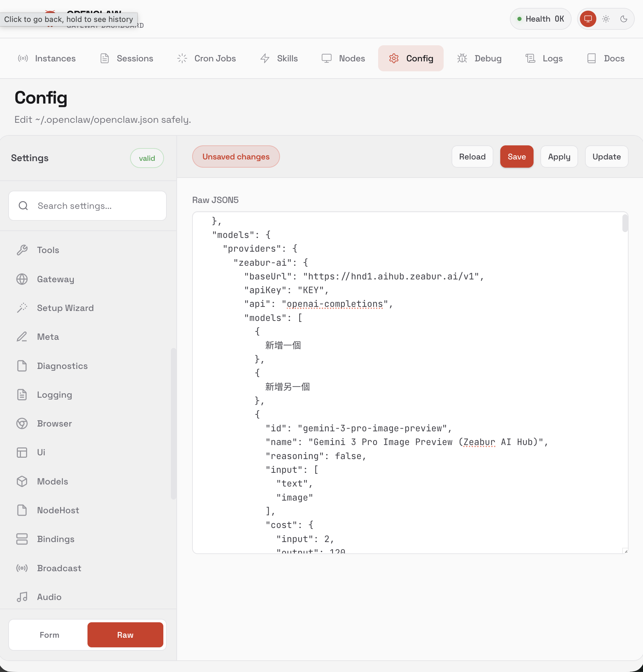Image resolution: width=643 pixels, height=672 pixels.
Task: Click the Apply button
Action: 559,157
